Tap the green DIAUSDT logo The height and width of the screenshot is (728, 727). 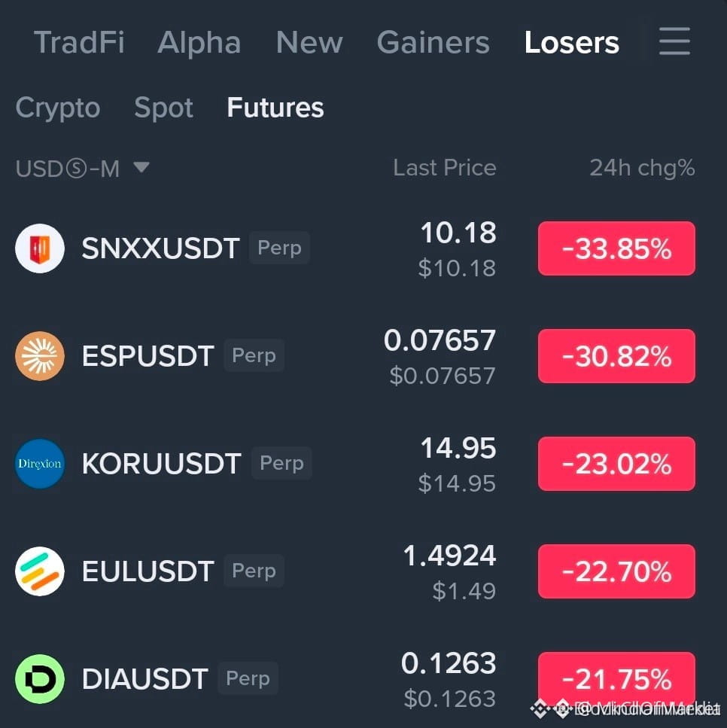point(40,679)
